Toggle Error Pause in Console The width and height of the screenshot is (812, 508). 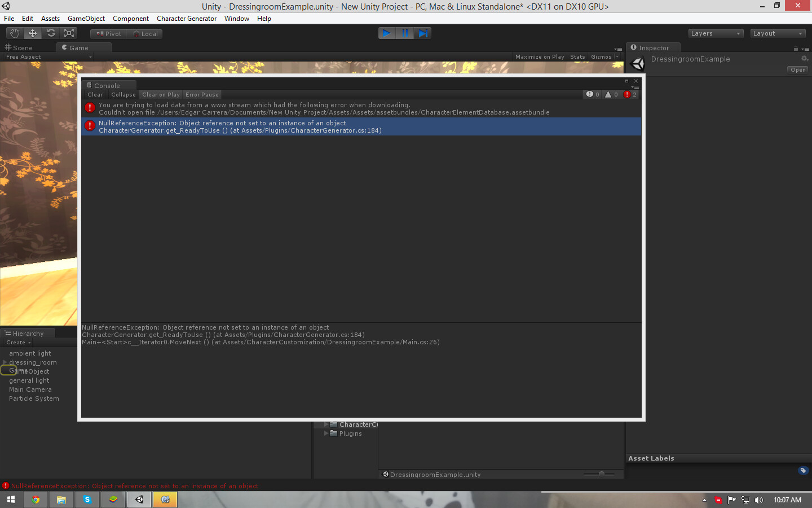point(202,95)
